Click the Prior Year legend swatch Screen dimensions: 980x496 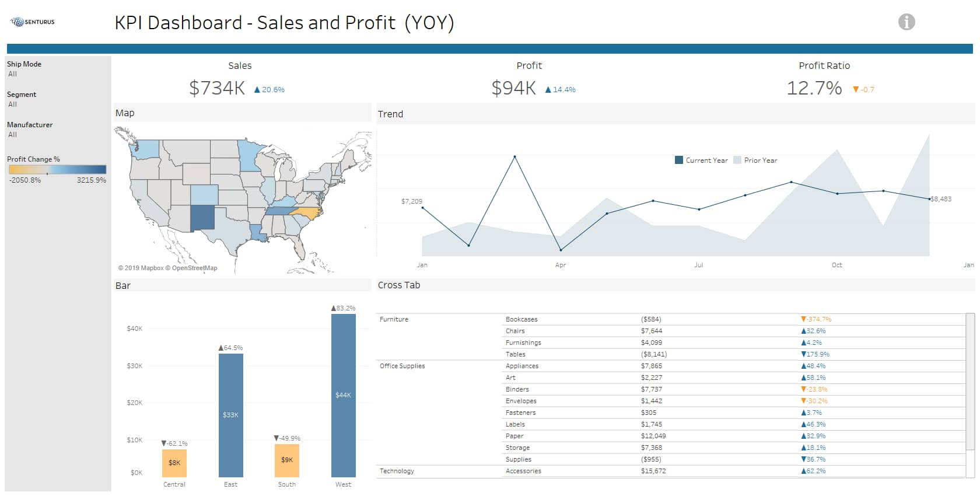(x=737, y=160)
